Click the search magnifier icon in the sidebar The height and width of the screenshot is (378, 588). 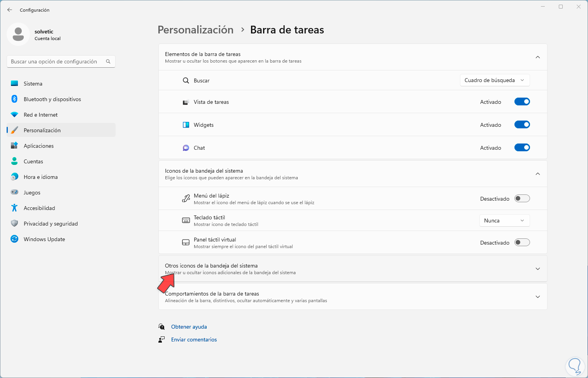[x=108, y=61]
